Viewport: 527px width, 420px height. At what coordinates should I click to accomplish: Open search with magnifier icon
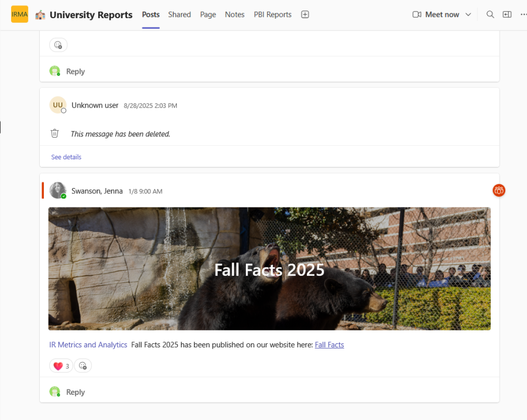(490, 15)
